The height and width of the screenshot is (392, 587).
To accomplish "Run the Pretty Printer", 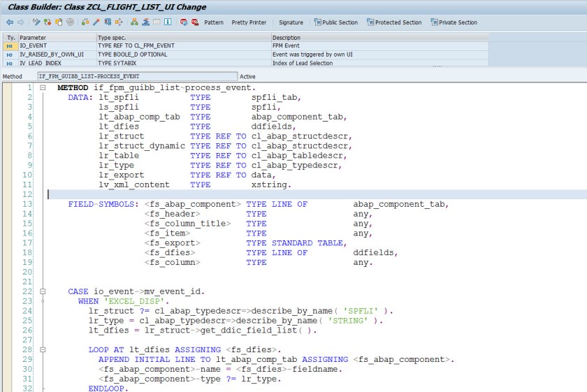I will tap(249, 22).
